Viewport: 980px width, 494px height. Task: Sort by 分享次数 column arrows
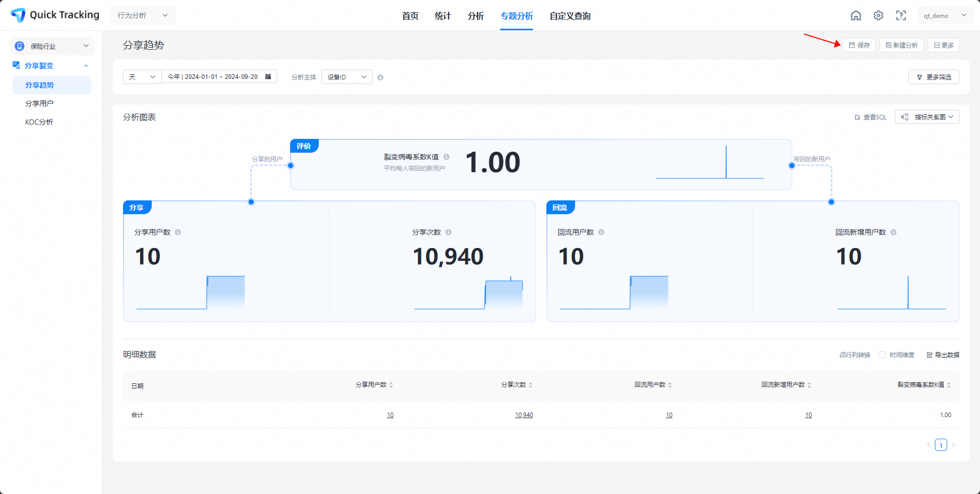pyautogui.click(x=530, y=385)
